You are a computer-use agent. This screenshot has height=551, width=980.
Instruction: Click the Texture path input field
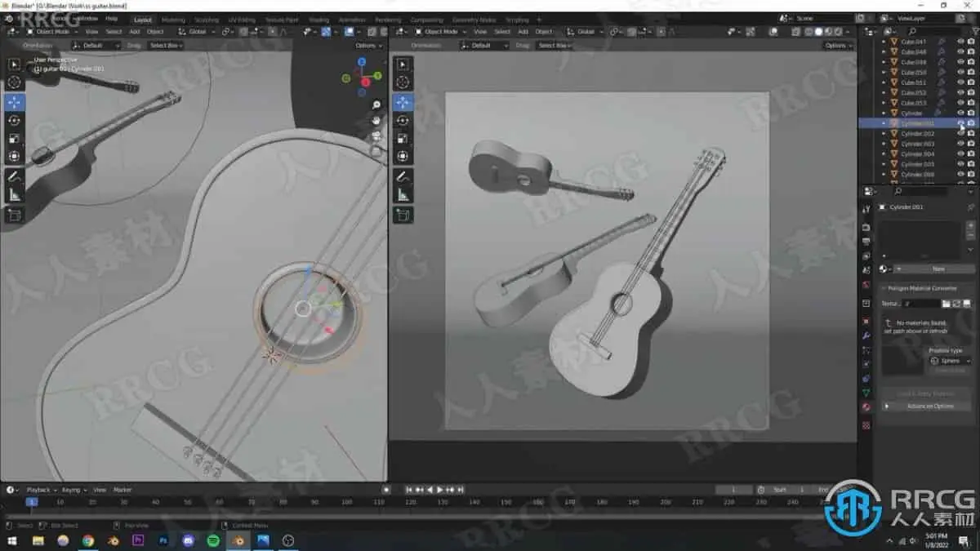920,304
